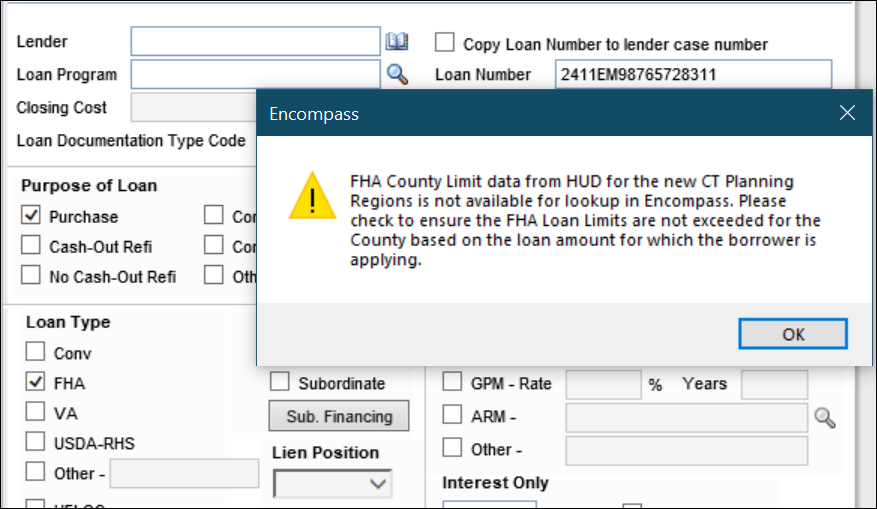Click the 'Lien Position' heading
The height and width of the screenshot is (509, 877).
point(326,453)
